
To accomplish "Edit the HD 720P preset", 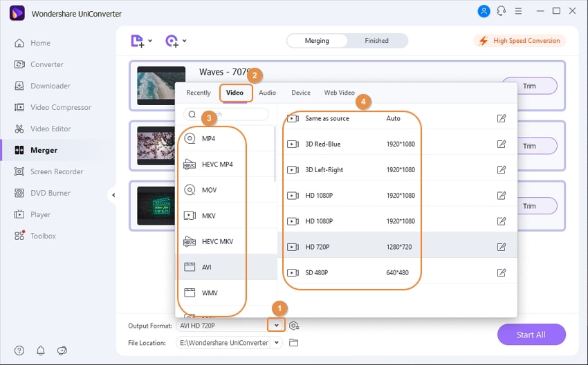I will tap(501, 247).
